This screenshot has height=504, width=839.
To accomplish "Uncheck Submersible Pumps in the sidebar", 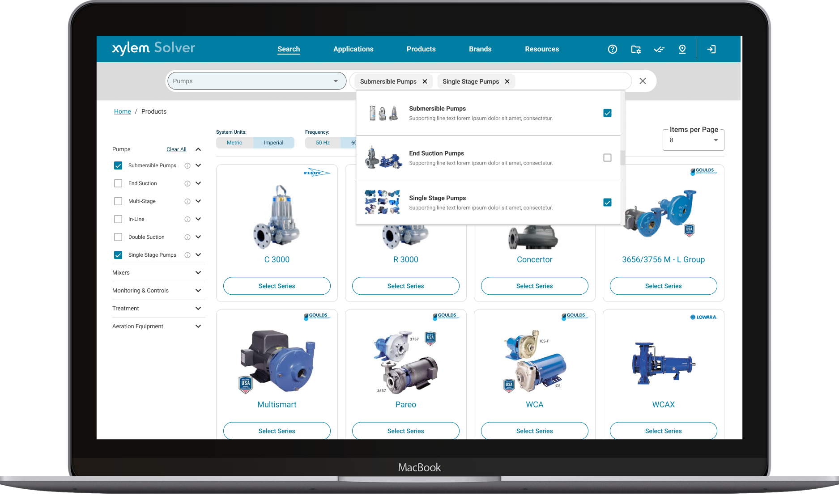I will [x=118, y=165].
